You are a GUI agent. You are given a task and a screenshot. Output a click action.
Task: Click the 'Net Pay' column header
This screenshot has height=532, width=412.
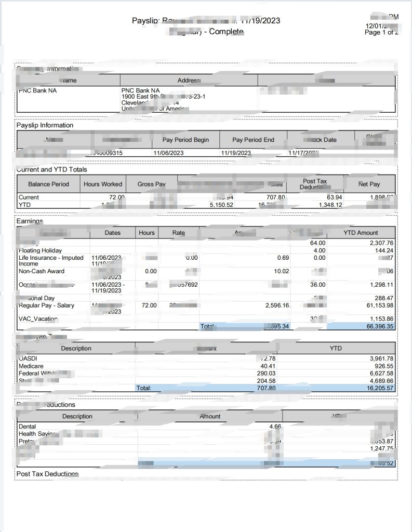point(369,184)
